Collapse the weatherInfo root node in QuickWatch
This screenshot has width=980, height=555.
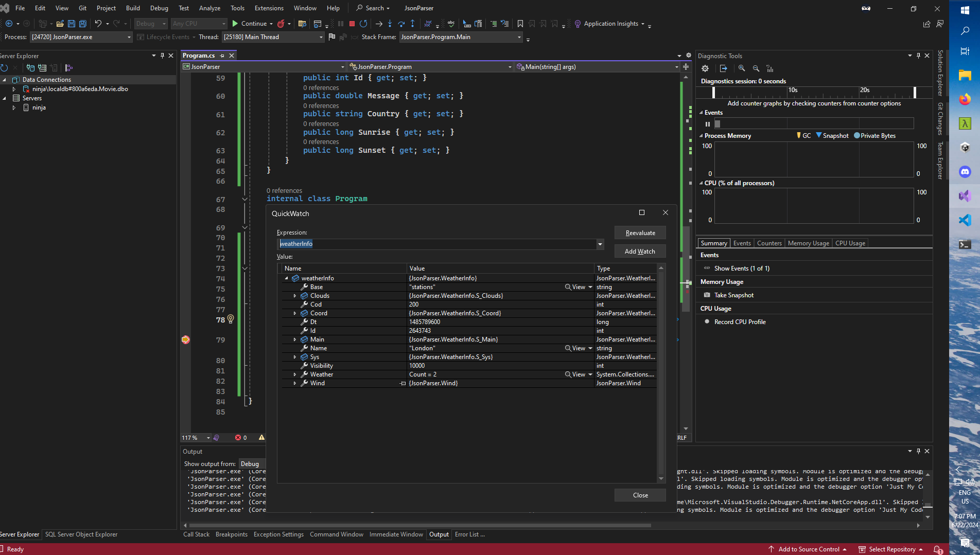tap(287, 278)
